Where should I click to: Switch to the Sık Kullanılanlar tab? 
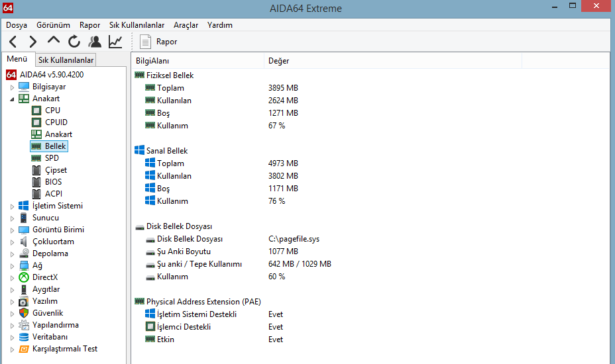click(66, 60)
